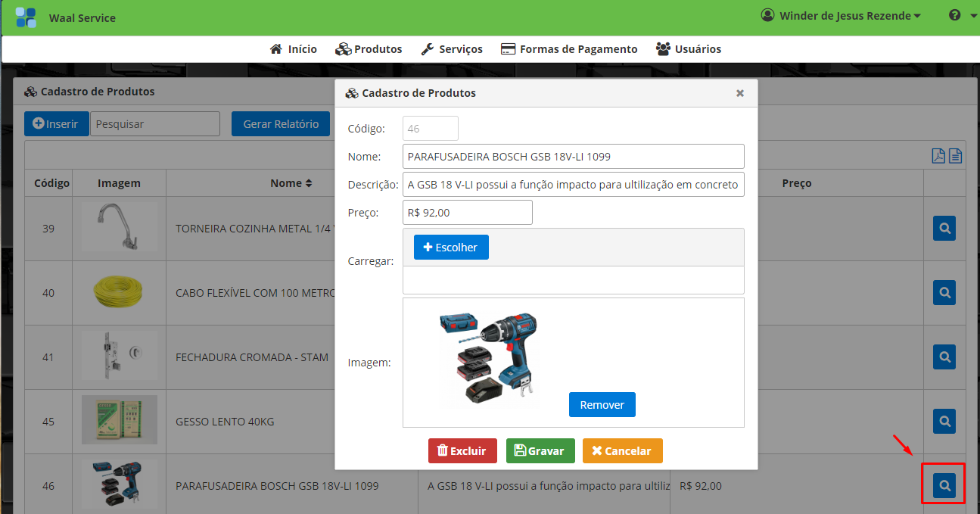Open the Formas de Pagamento menu
The width and height of the screenshot is (980, 514).
click(x=569, y=49)
